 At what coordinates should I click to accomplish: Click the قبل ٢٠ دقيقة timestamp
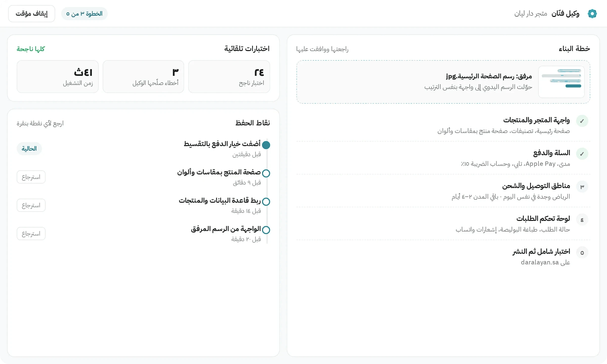pos(246,239)
